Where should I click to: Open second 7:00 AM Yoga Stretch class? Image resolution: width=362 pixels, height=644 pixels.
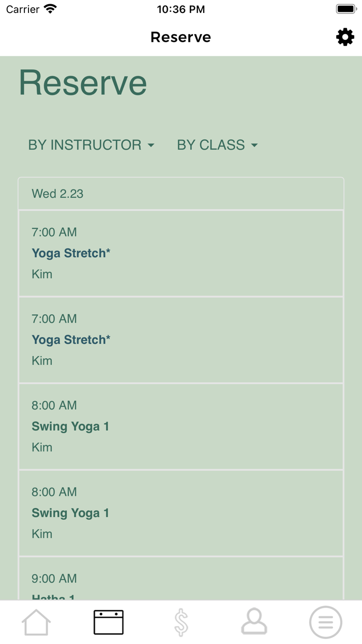181,340
